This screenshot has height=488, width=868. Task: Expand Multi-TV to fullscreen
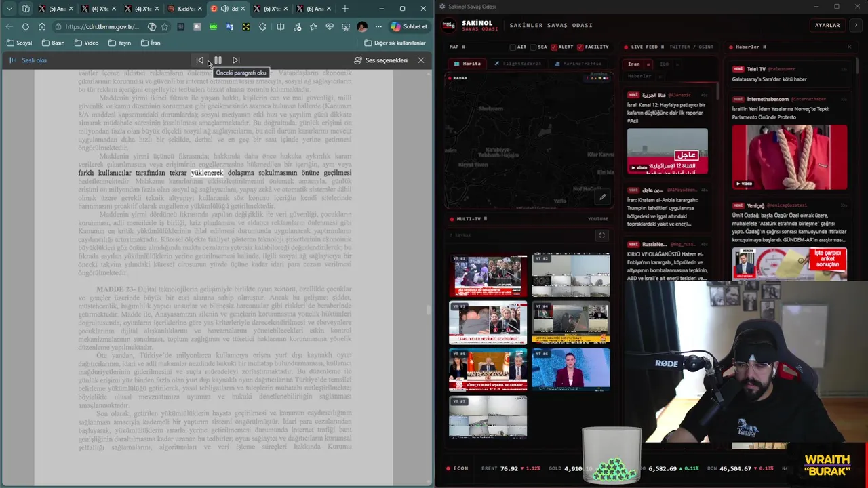click(x=601, y=235)
